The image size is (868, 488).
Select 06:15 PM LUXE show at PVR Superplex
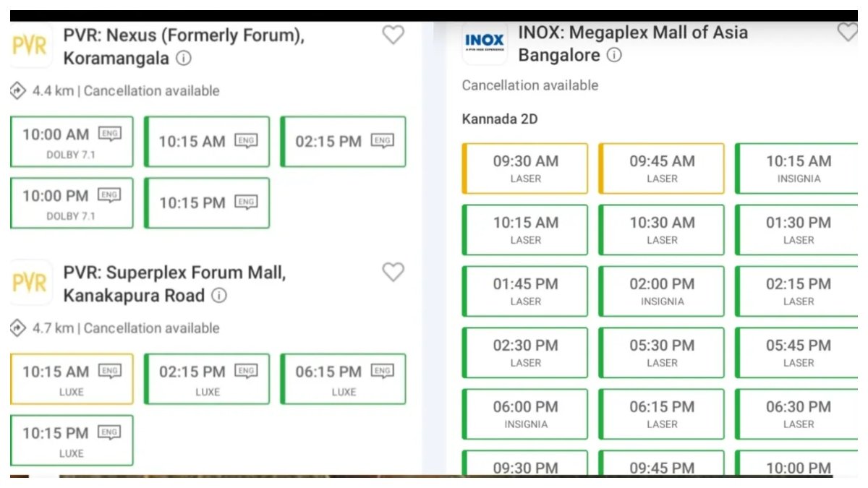pyautogui.click(x=343, y=379)
